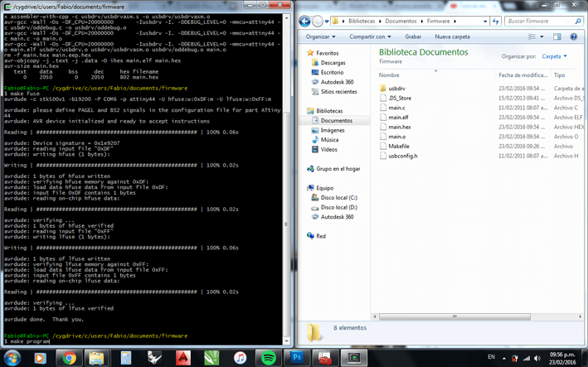Open Spotify from the taskbar
Viewport: 588px width, 367px height.
coord(268,358)
